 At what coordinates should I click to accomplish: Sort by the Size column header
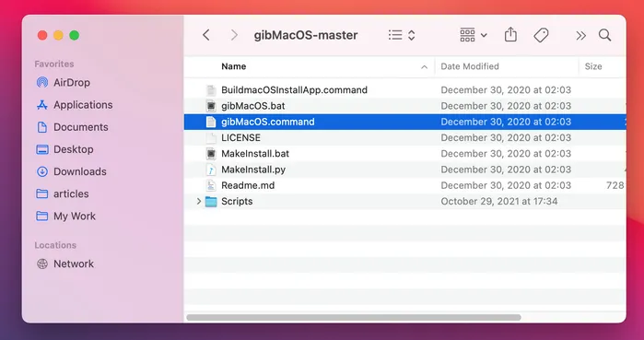[x=593, y=66]
